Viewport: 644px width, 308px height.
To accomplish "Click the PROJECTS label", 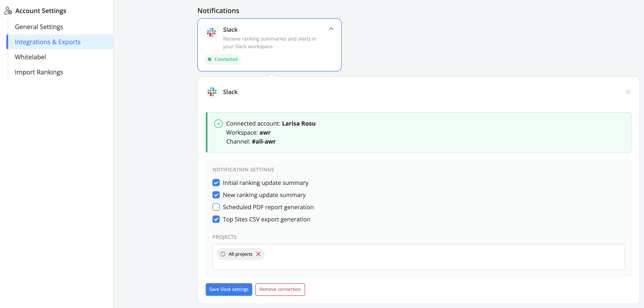I will (x=224, y=237).
